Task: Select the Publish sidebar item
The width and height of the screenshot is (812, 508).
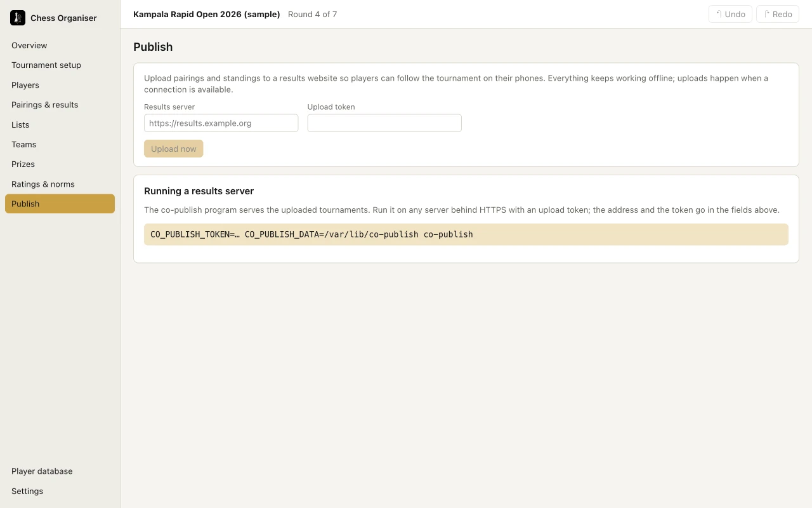Action: click(60, 204)
